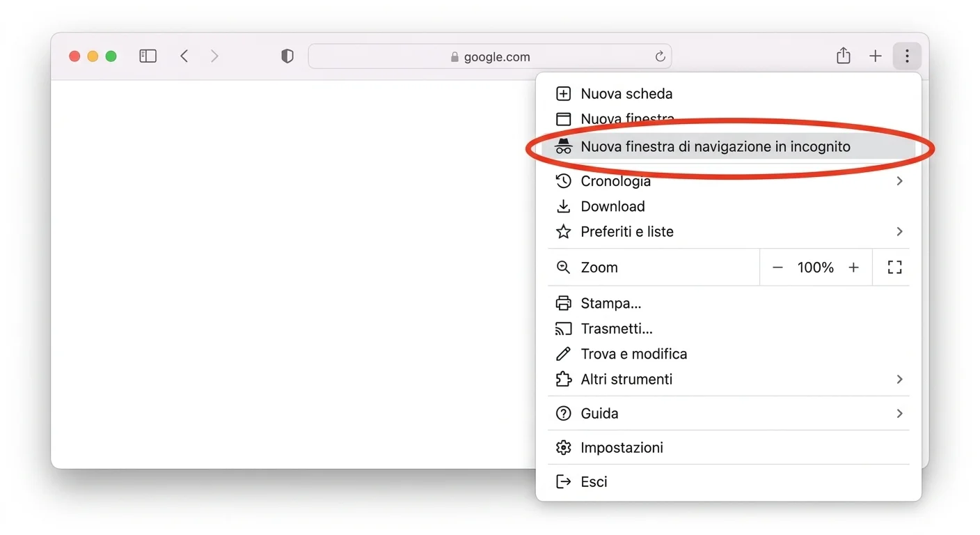
Task: Open Nuova finestra menu entry
Action: coord(728,119)
